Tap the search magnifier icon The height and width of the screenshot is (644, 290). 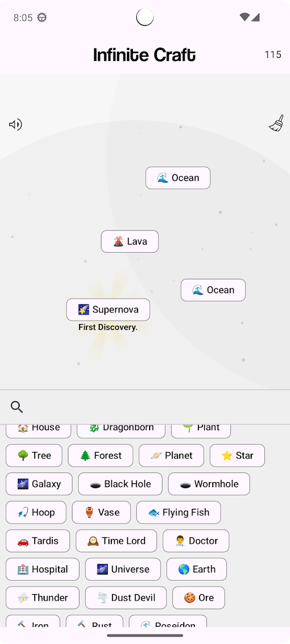pyautogui.click(x=16, y=407)
